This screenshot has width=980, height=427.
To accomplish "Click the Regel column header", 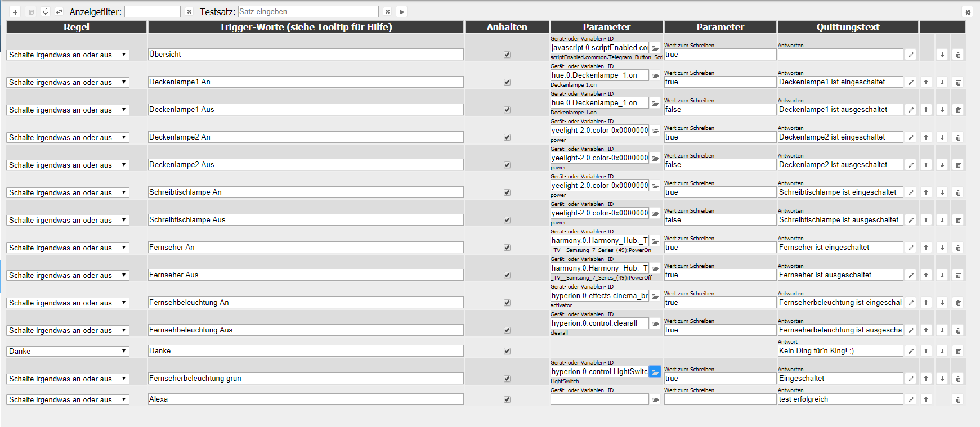I will [77, 27].
